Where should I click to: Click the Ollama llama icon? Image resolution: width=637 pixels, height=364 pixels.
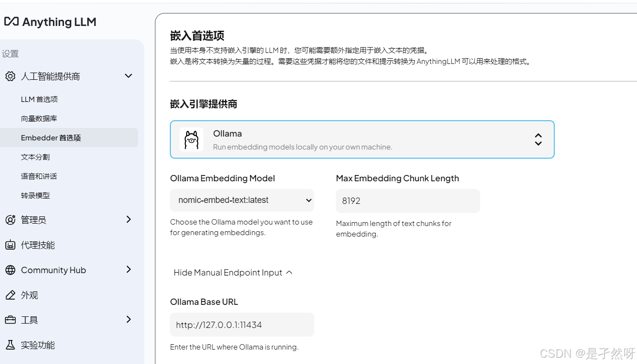tap(191, 139)
